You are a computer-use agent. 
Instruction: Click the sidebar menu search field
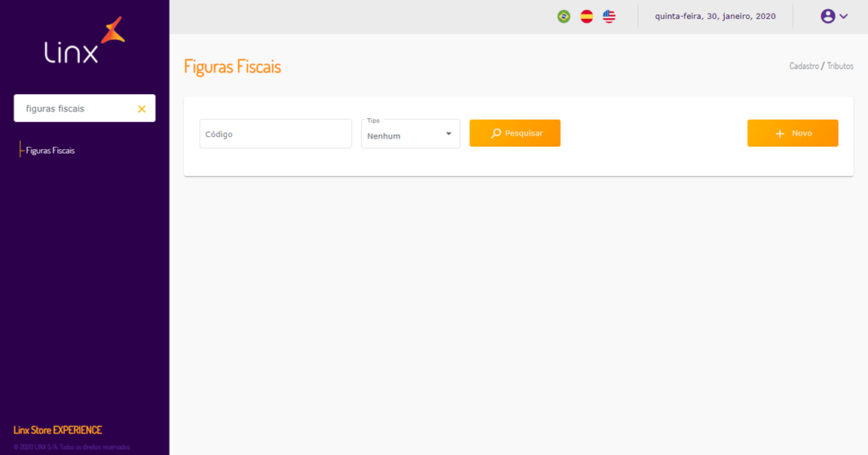coord(75,108)
